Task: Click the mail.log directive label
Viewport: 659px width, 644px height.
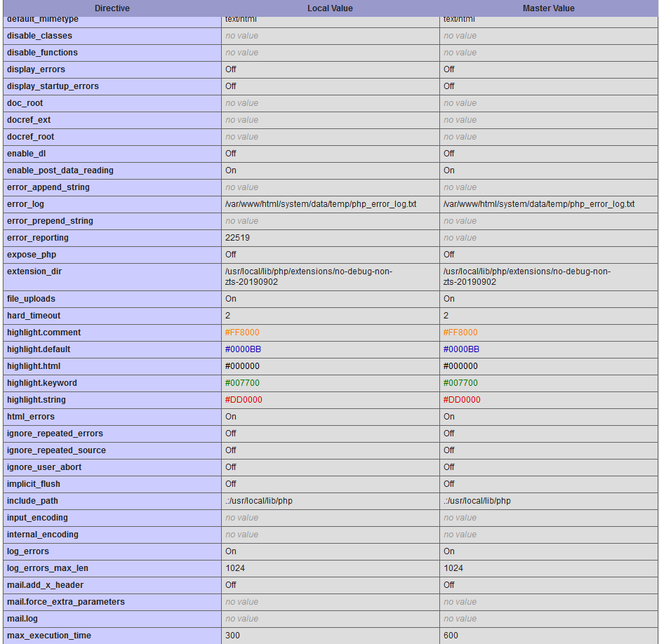Action: click(22, 618)
